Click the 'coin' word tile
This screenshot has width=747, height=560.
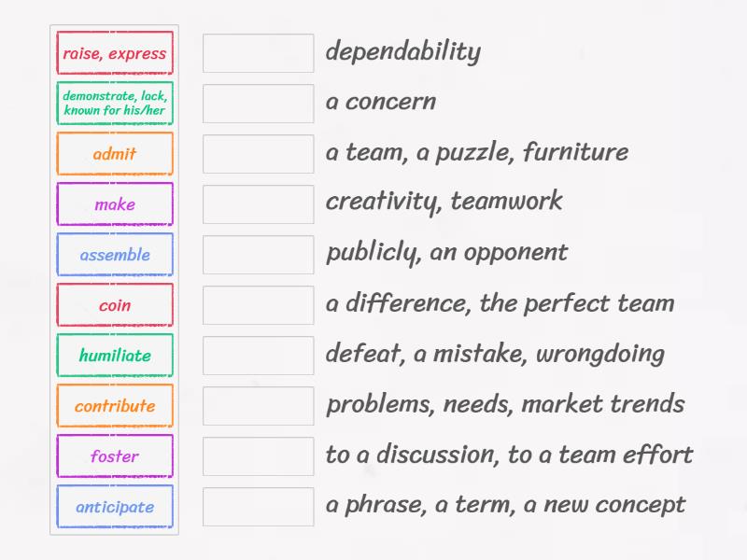(x=114, y=304)
